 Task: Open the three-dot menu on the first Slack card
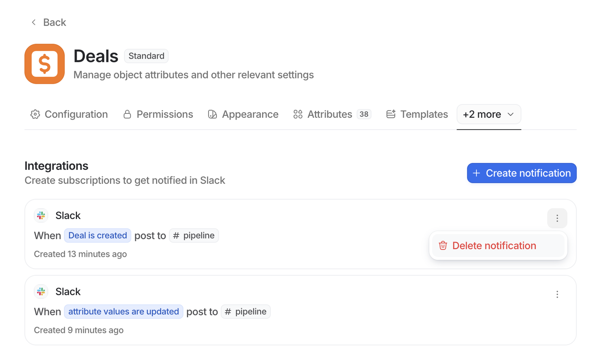[557, 218]
